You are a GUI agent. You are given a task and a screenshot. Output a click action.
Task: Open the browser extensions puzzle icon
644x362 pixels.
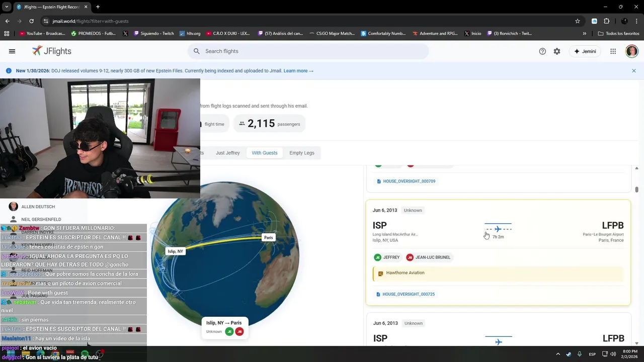(x=606, y=21)
